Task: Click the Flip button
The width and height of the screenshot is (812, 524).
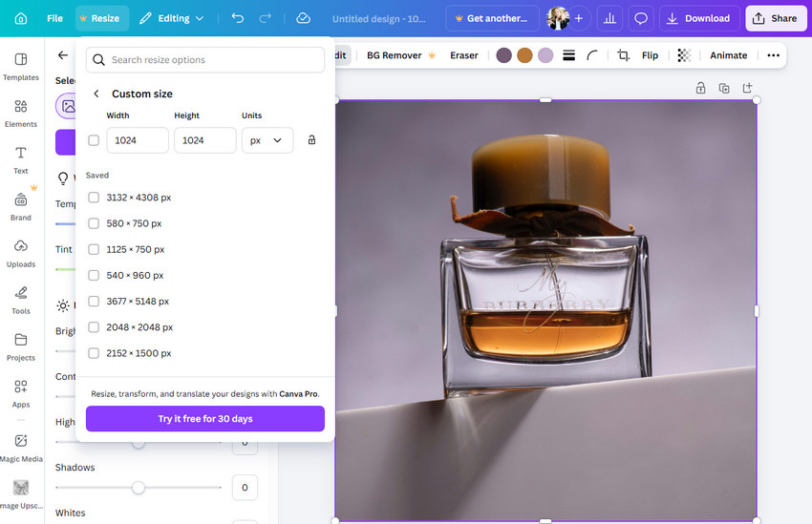Action: pyautogui.click(x=650, y=55)
